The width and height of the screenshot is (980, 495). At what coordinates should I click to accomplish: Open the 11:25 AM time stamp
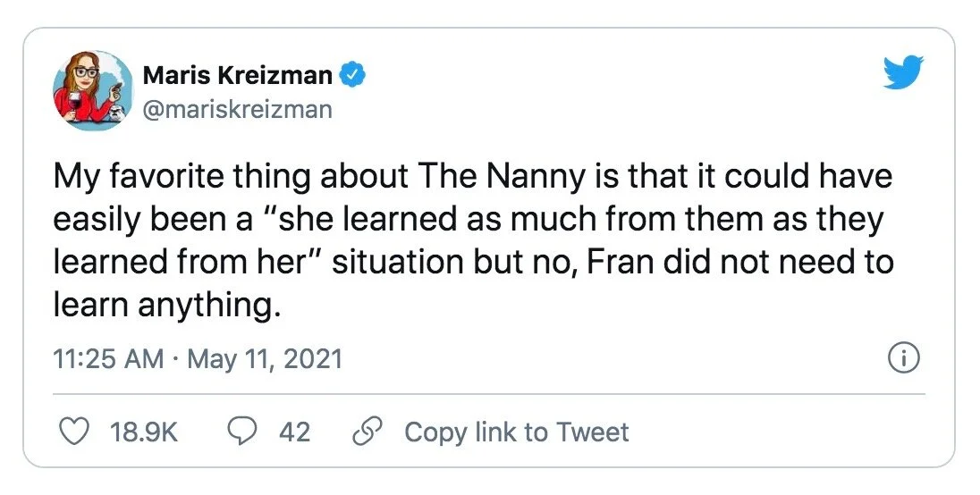coord(108,359)
